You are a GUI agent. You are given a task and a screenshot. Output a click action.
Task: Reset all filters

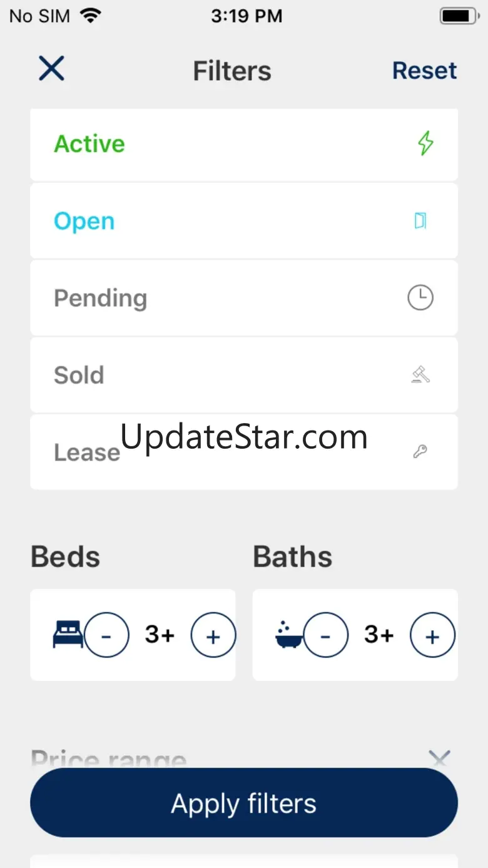425,71
